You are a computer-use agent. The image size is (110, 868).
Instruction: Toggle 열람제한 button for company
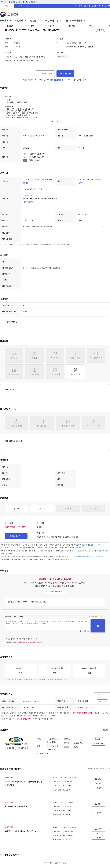click(x=22, y=748)
